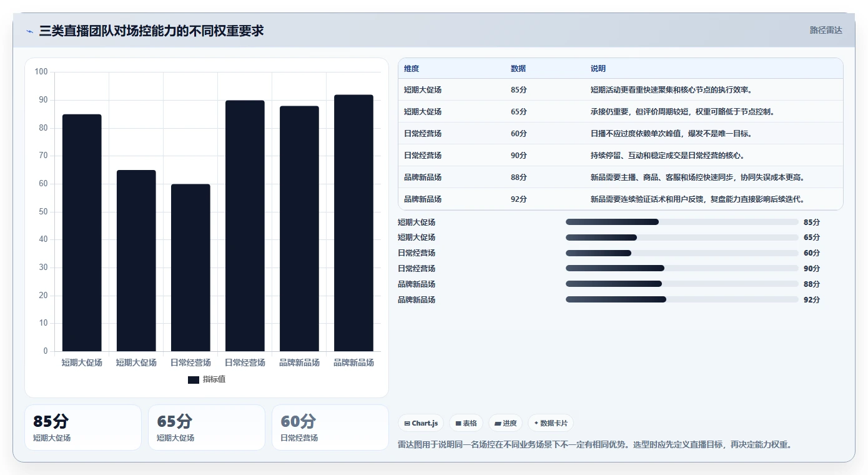Click the 数据卡片 chip
868x475 pixels.
(551, 423)
